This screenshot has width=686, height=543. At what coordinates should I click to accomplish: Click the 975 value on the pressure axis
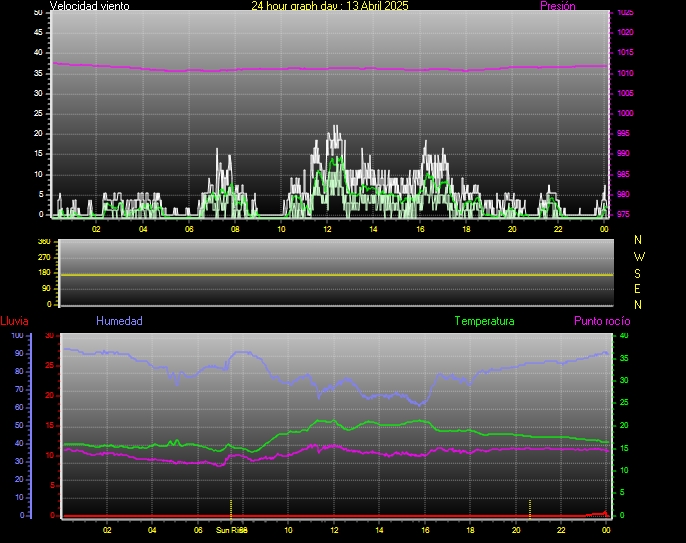point(623,214)
